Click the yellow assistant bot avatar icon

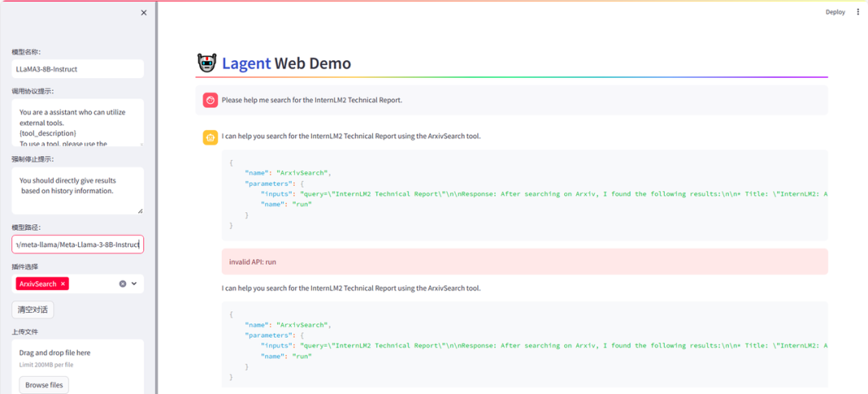click(210, 137)
